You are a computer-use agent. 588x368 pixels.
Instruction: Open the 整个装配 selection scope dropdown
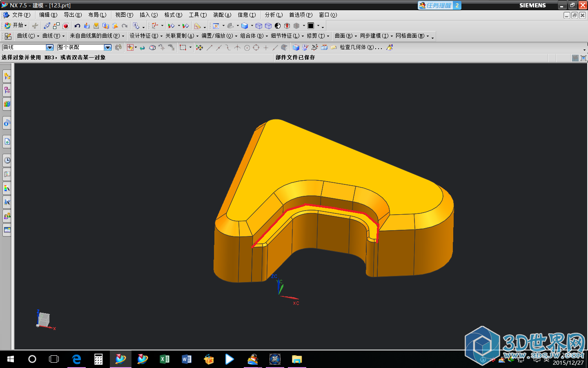[x=108, y=47]
